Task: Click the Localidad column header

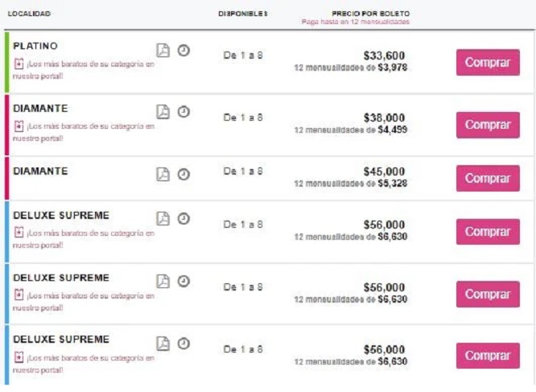Action: pos(30,14)
